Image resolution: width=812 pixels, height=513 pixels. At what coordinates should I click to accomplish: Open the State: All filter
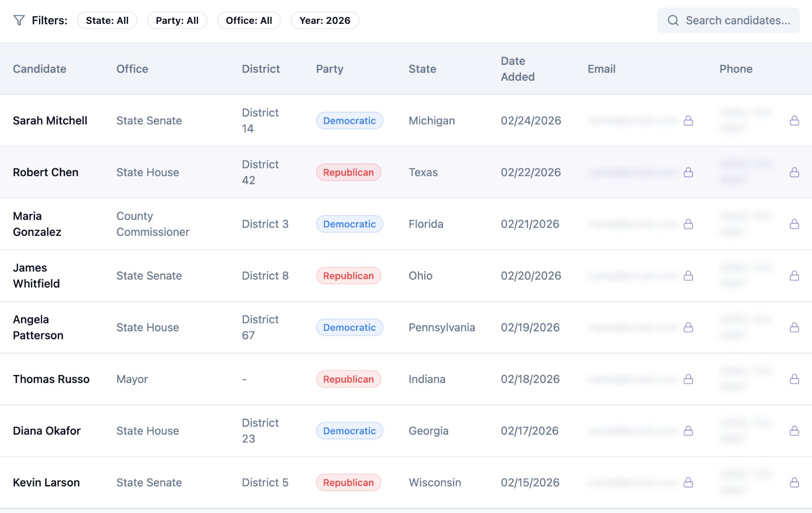(107, 20)
